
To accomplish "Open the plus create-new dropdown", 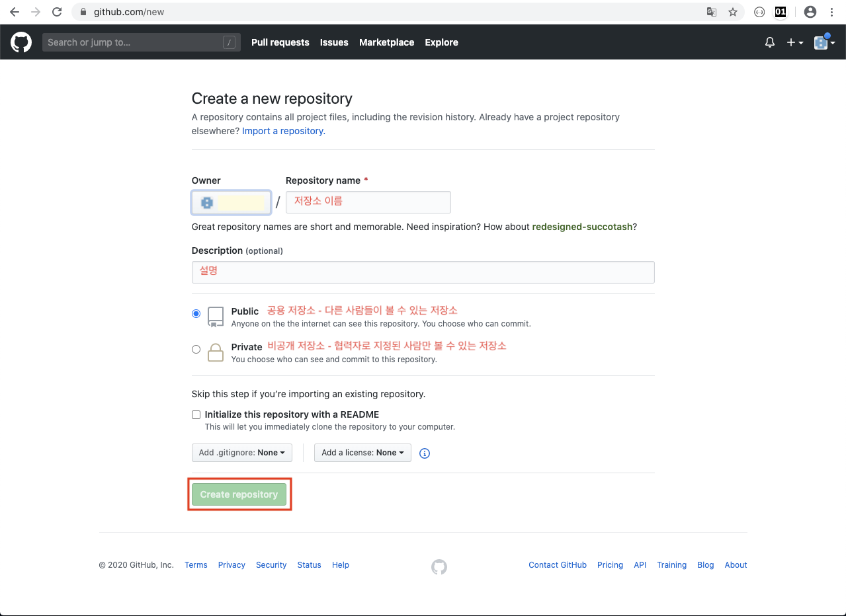I will 794,42.
